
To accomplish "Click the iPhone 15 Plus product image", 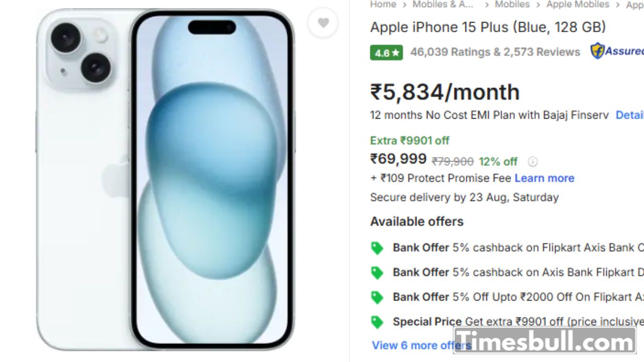I will (x=165, y=179).
